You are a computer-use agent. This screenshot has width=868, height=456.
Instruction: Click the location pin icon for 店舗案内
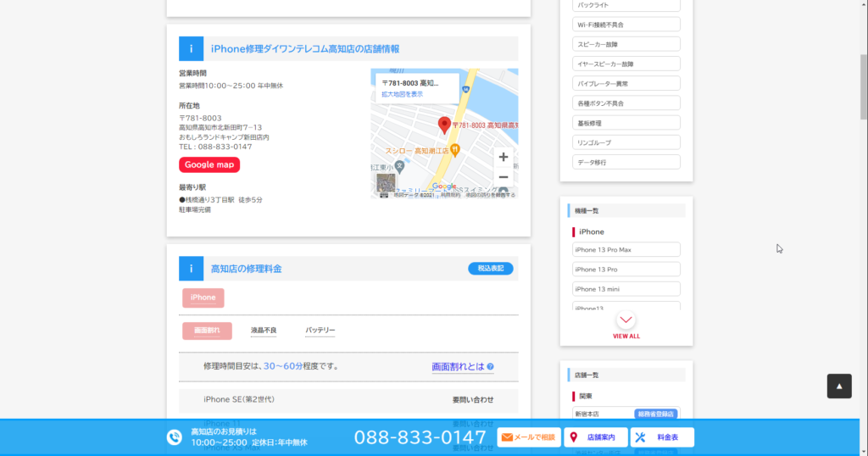(574, 437)
